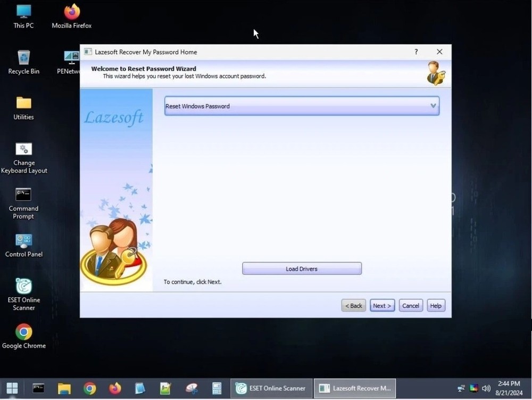Switch to the Lazesoft Recover window
This screenshot has width=532, height=400.
pos(354,388)
